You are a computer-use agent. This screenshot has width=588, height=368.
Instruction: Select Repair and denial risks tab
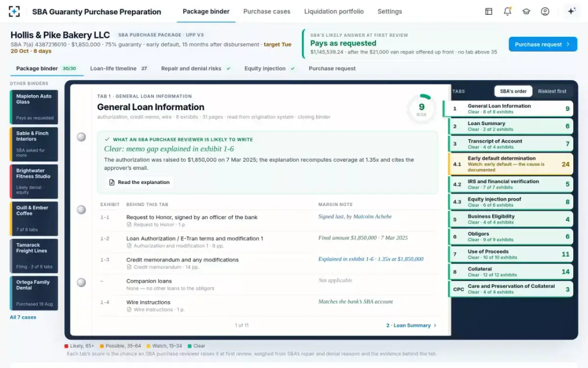point(196,69)
